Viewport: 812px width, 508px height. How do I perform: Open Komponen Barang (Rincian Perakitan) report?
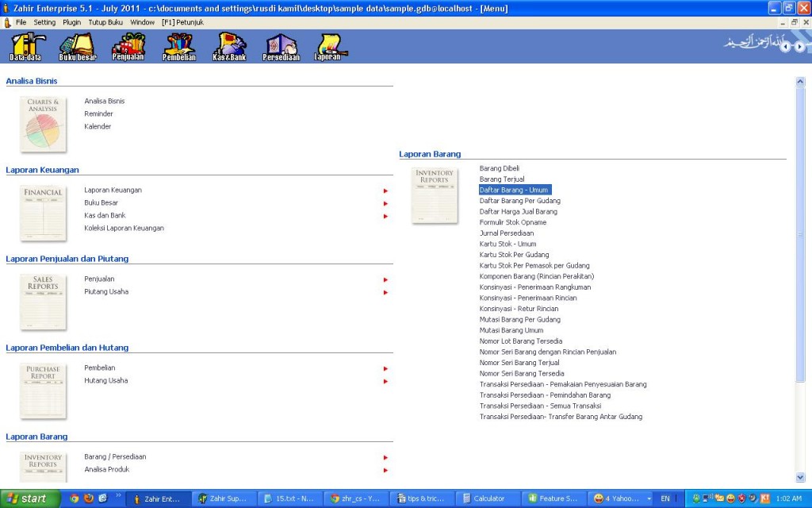point(537,276)
